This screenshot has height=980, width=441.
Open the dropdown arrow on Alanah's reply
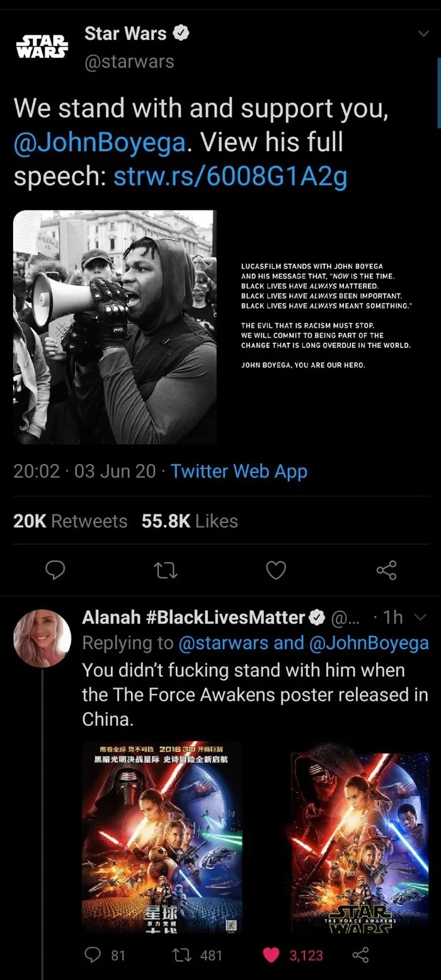point(422,617)
